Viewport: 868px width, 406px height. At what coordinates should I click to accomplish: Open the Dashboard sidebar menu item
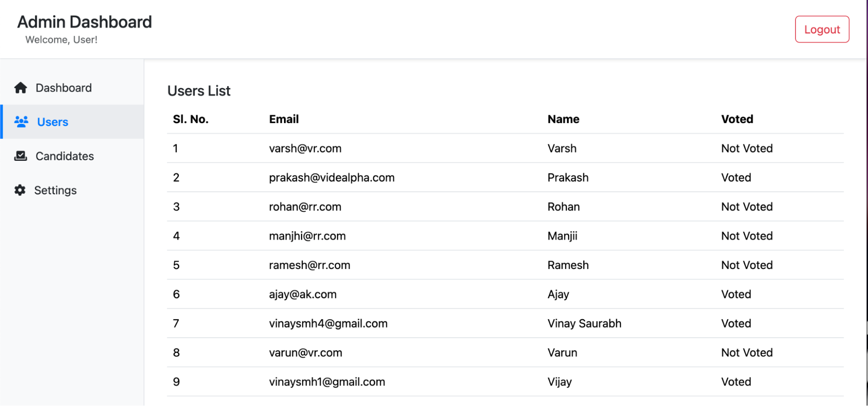[x=63, y=88]
